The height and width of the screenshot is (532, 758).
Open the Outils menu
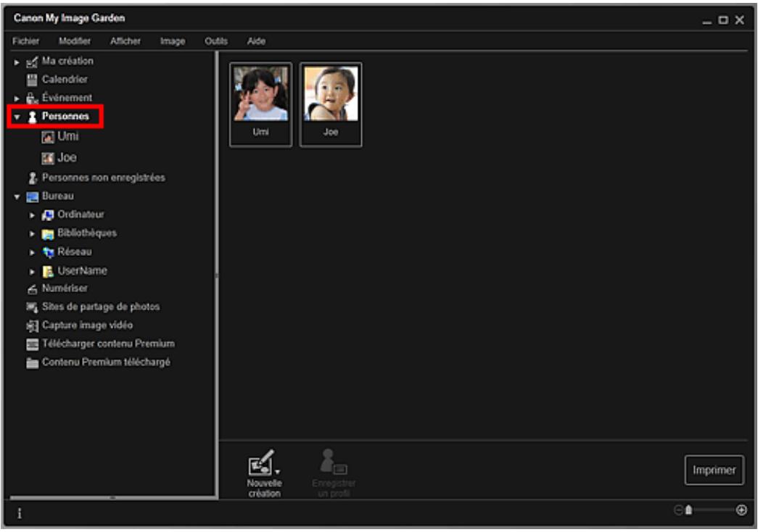(x=215, y=41)
